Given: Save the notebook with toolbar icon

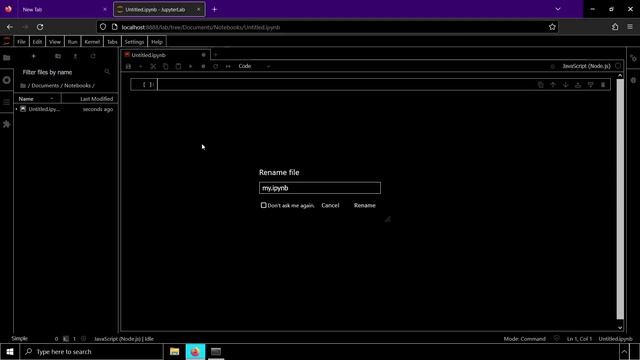Looking at the screenshot, I should tap(129, 66).
